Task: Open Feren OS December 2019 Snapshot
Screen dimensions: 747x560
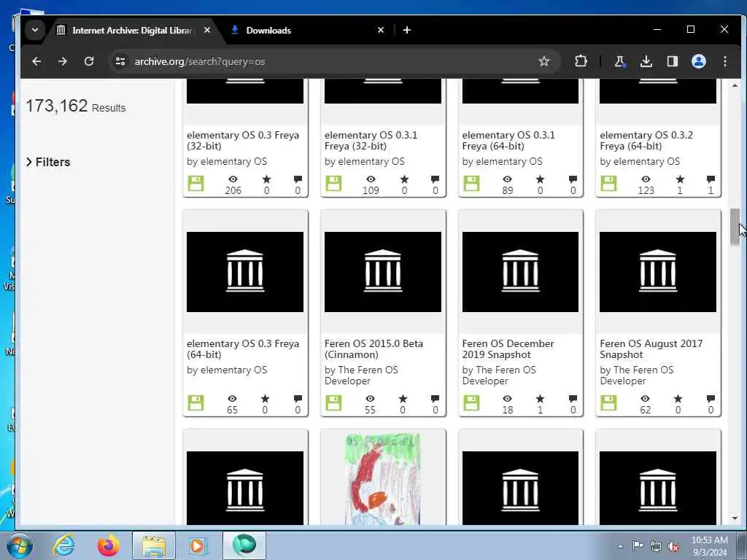Action: [x=508, y=349]
